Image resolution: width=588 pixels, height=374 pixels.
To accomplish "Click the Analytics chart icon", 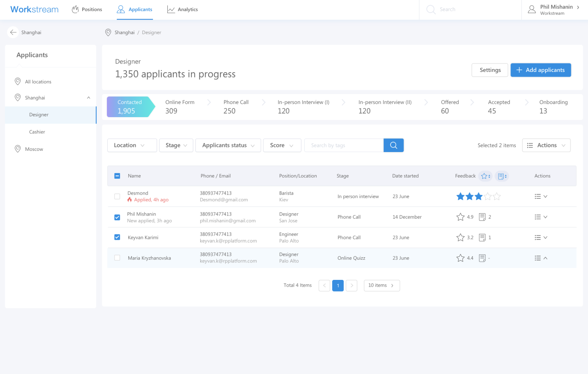I will [171, 10].
